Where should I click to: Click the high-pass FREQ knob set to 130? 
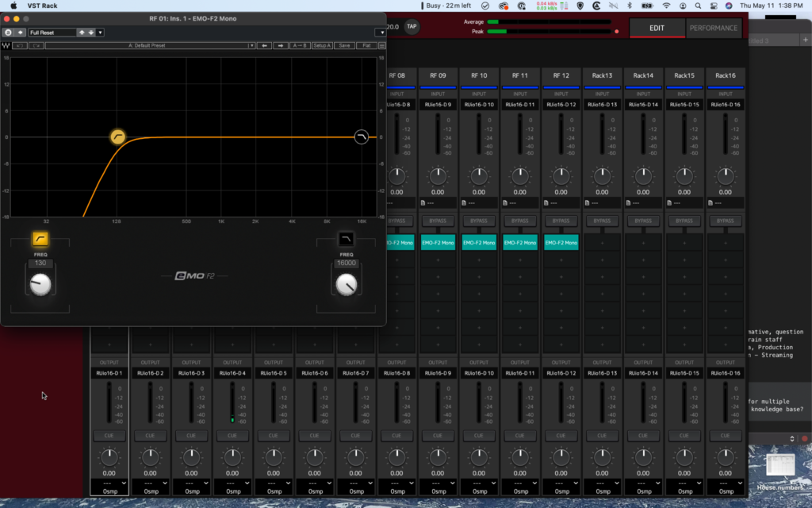[40, 285]
